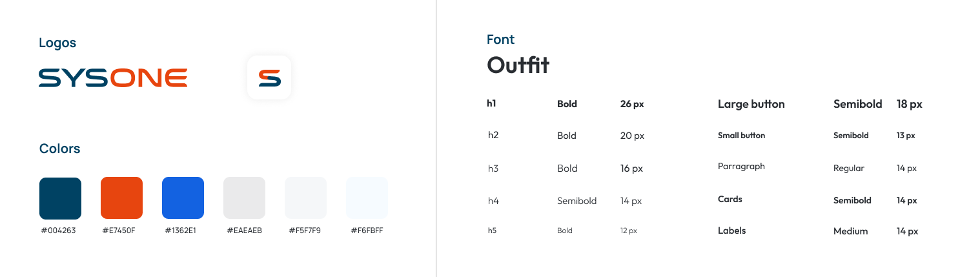
Task: Click the Labels style label
Action: point(732,231)
